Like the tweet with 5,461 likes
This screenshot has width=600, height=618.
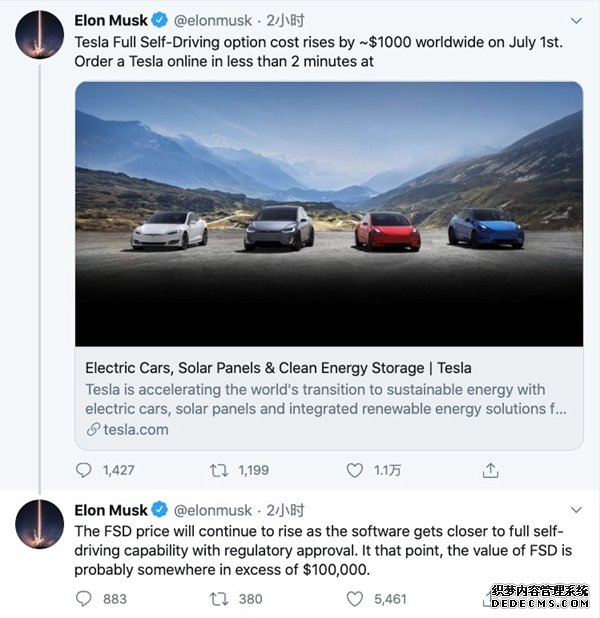point(354,599)
